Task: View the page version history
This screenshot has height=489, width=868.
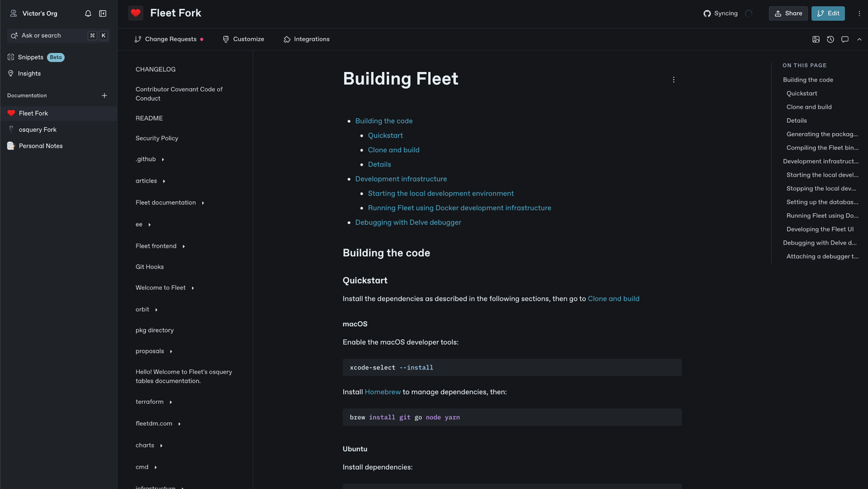Action: (830, 39)
